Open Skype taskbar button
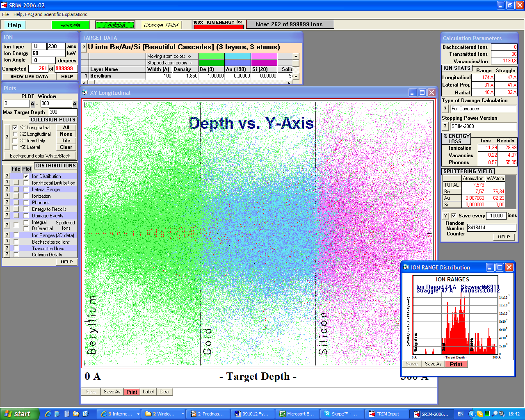 coord(341,414)
